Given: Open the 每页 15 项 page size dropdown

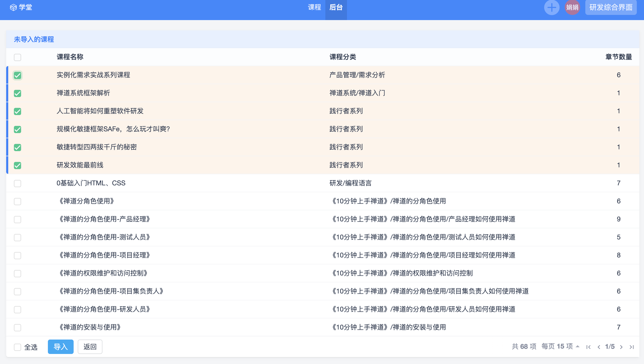Looking at the screenshot, I should click(x=560, y=346).
